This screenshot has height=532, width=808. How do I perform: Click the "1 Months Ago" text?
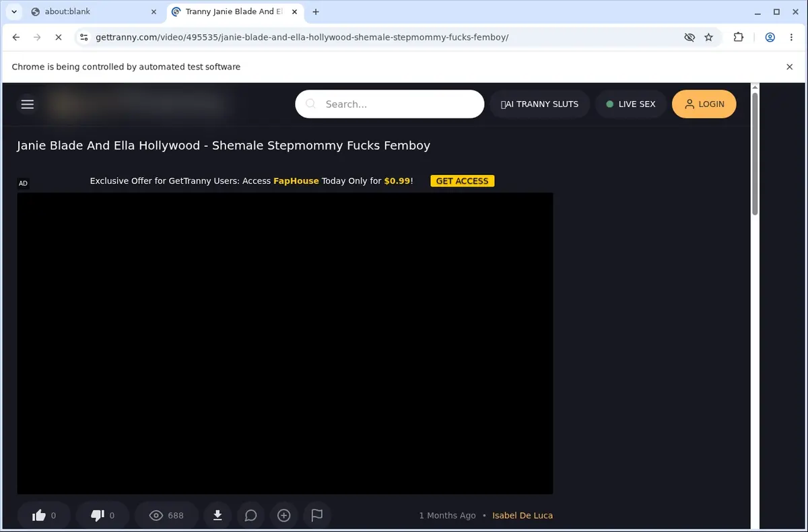[x=447, y=515]
